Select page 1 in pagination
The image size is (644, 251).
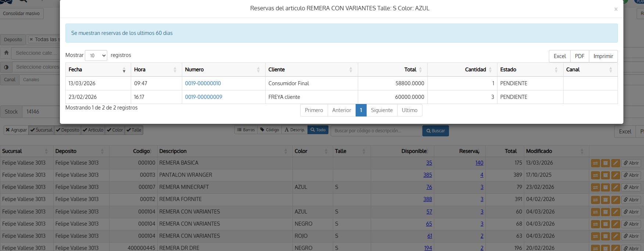click(361, 110)
